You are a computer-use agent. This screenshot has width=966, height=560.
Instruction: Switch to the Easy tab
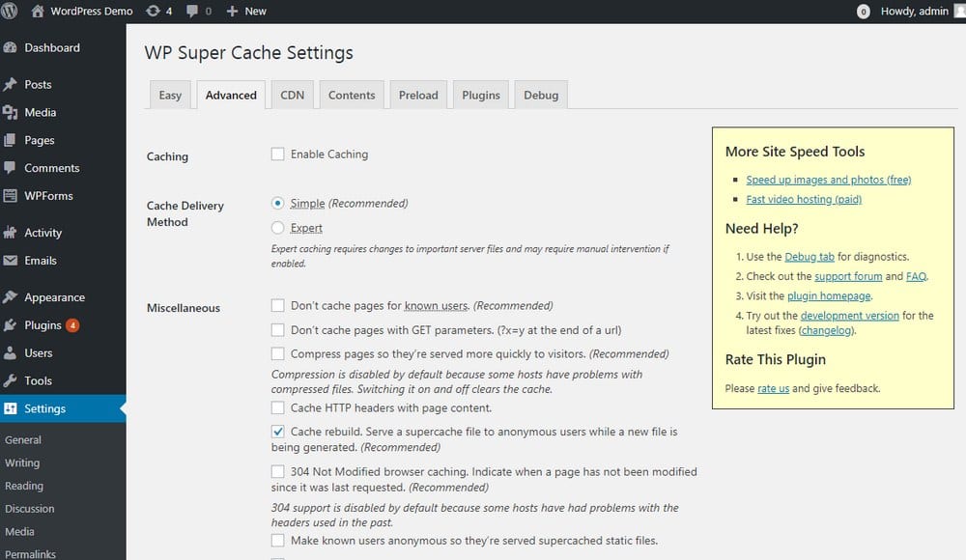170,95
